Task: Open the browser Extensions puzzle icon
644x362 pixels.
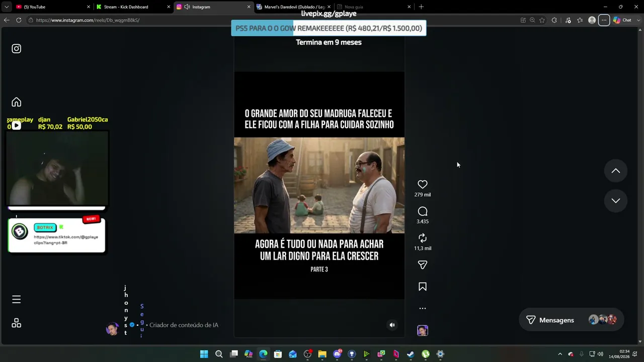Action: (554, 20)
